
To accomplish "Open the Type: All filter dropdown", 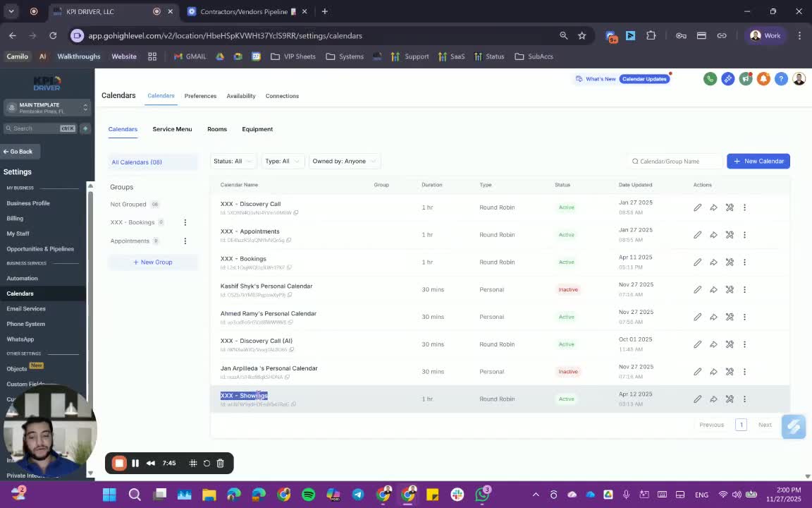I will coord(283,161).
